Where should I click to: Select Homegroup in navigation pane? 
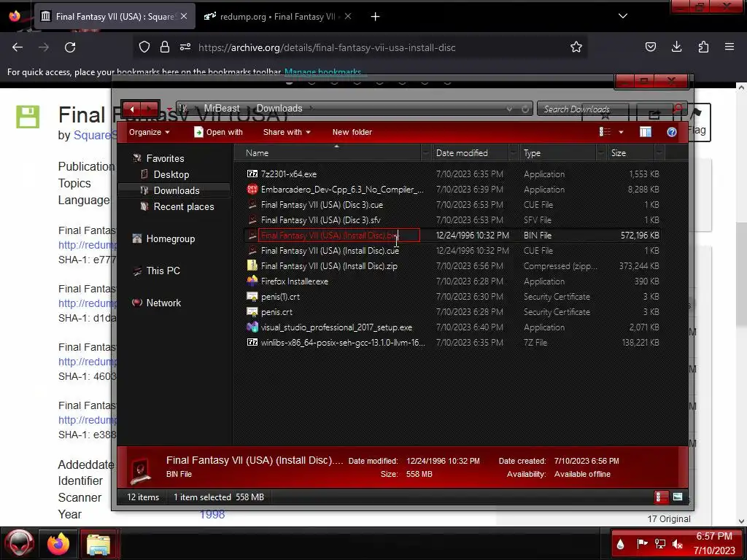pos(170,239)
